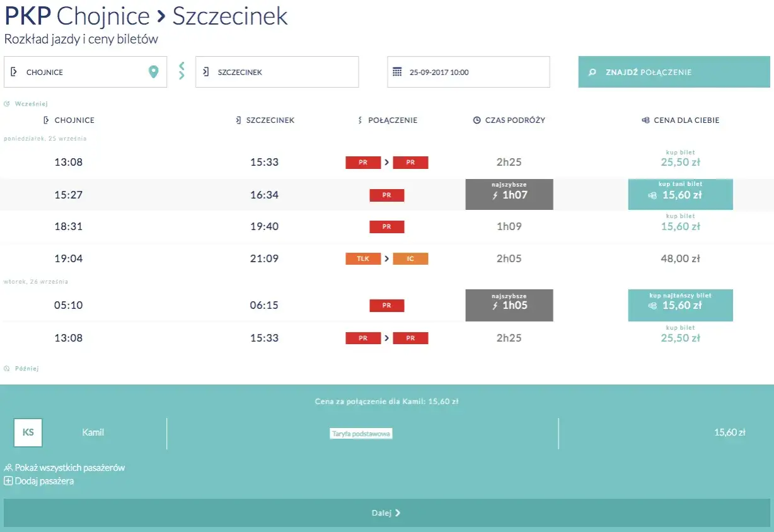
Task: Click the 48,00 zł price
Action: [x=680, y=258]
